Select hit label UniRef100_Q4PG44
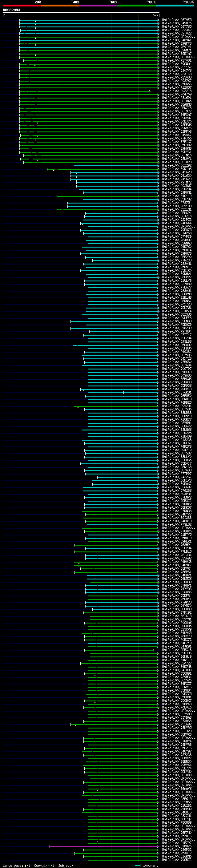The height and width of the screenshot is (868, 197). [177, 223]
